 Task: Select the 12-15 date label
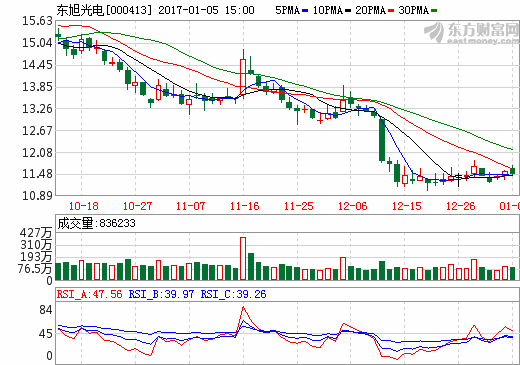[407, 206]
